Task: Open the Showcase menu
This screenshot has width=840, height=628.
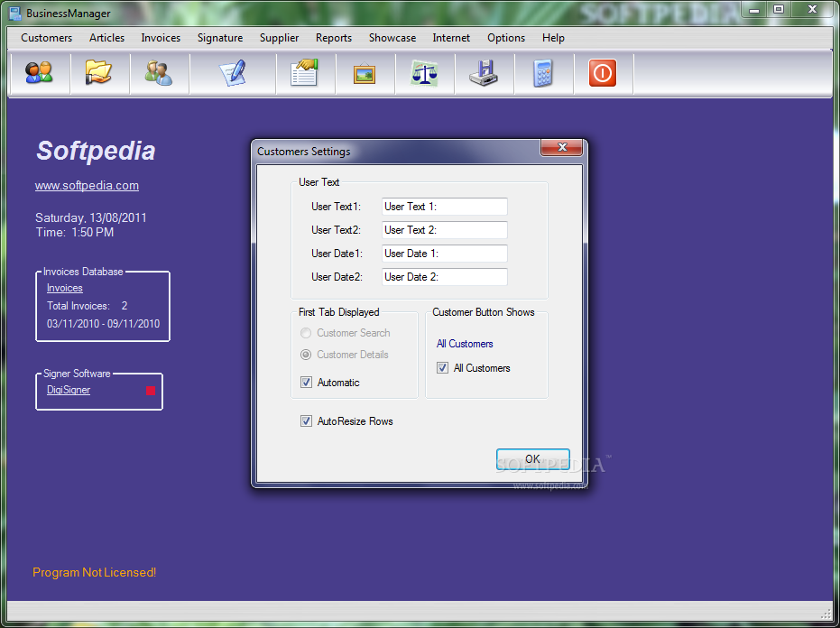Action: [392, 38]
